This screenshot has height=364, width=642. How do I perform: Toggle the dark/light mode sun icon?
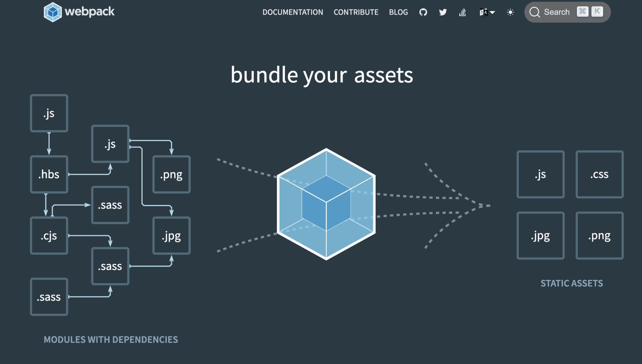(x=511, y=12)
